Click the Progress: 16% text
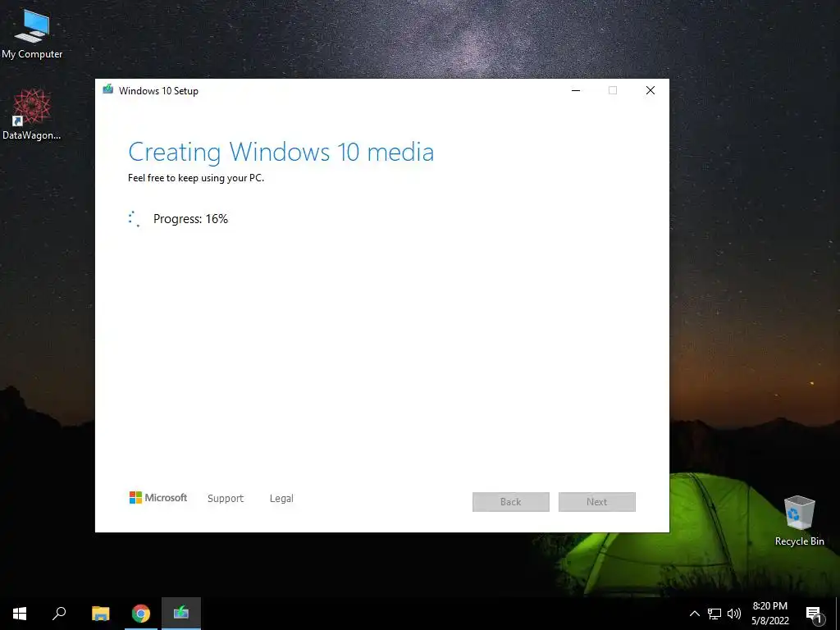The image size is (840, 630). (190, 218)
